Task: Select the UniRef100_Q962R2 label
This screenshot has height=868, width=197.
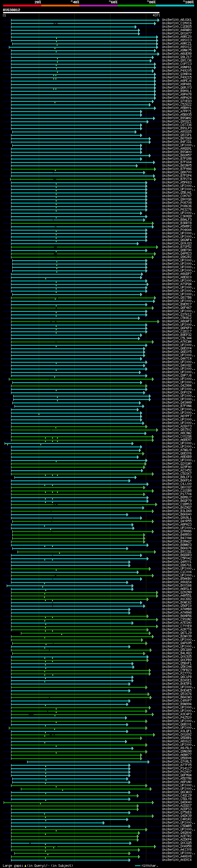Action: tap(177, 257)
